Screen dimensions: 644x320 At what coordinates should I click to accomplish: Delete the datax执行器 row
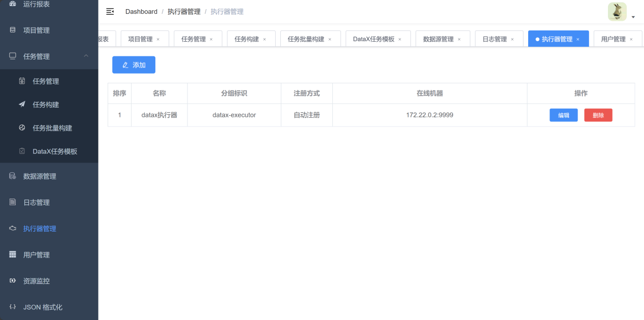pos(598,115)
